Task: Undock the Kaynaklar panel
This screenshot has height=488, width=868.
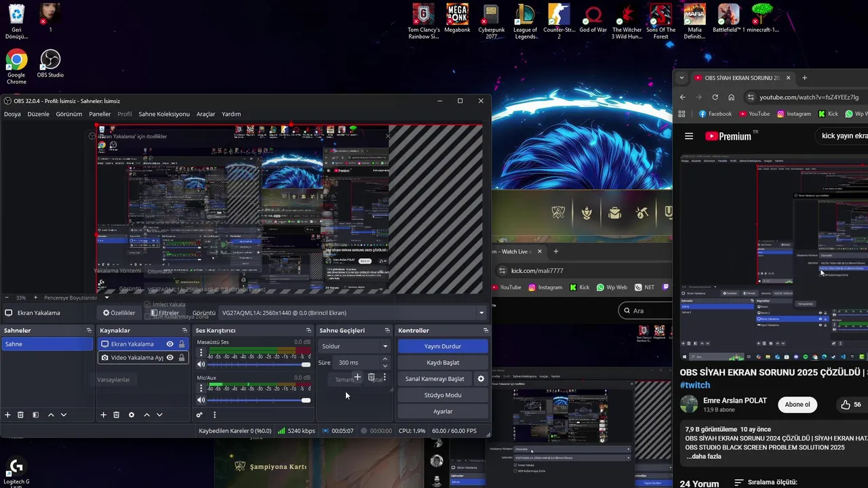Action: coord(184,330)
